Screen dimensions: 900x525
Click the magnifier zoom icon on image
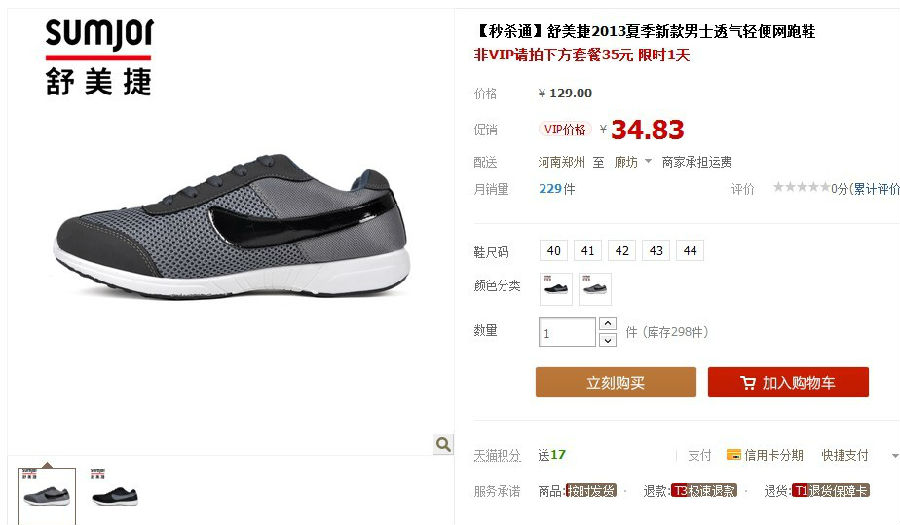443,444
